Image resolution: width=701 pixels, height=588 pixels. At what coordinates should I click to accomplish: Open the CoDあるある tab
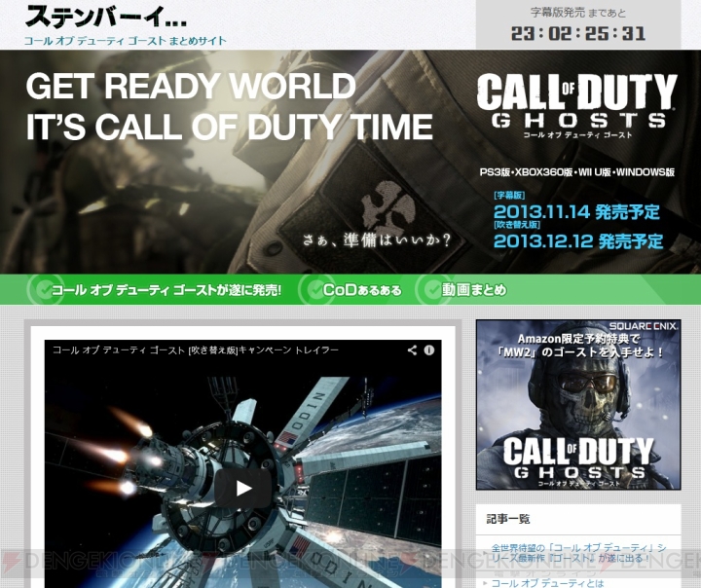pos(362,290)
